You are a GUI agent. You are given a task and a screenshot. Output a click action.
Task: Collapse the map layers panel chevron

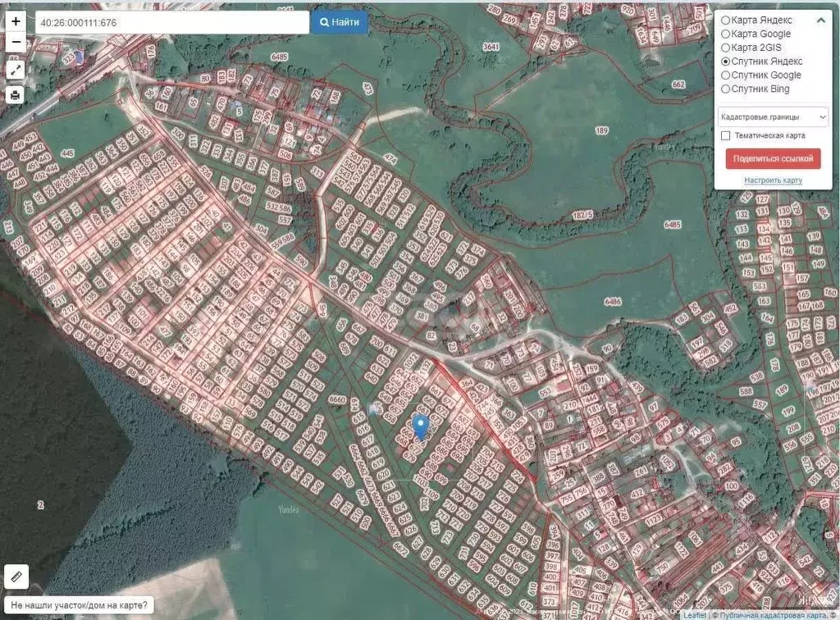tap(820, 21)
